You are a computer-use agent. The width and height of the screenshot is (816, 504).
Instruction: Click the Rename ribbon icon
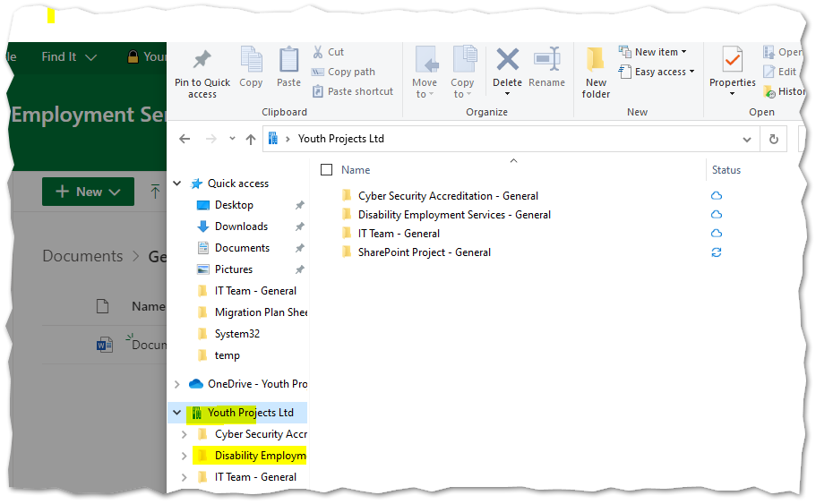[546, 59]
